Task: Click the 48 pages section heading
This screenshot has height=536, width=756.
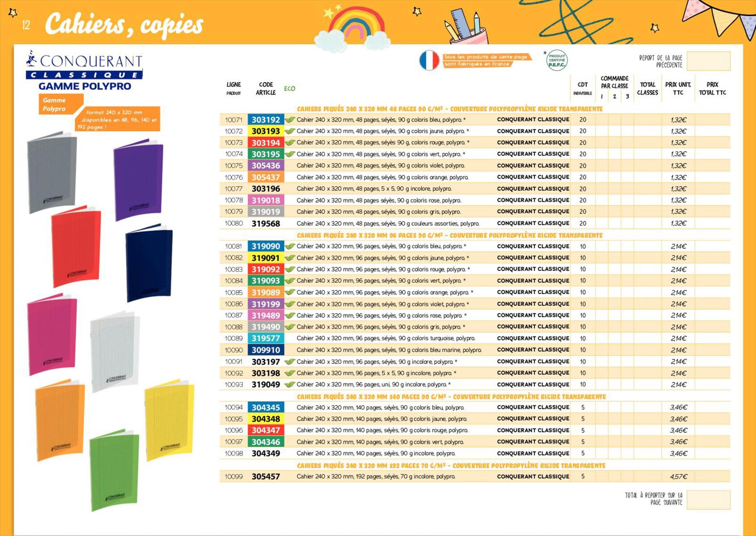Action: [x=450, y=109]
